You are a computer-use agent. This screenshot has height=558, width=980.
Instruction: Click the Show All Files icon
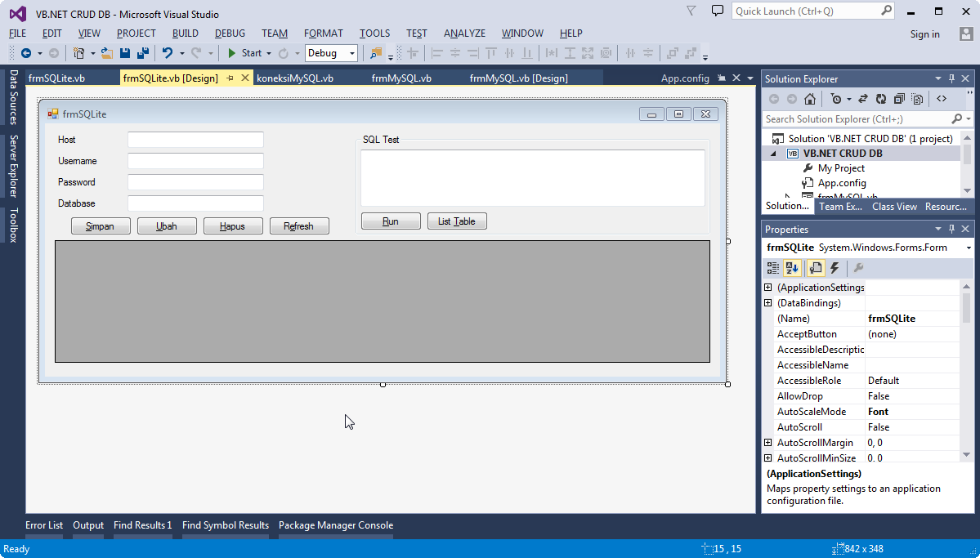point(918,99)
